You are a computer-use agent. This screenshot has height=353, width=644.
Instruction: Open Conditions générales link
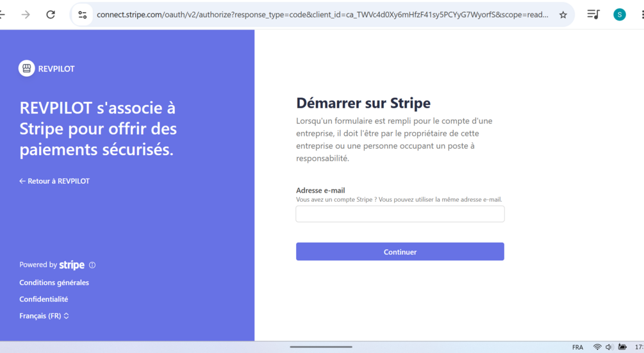pyautogui.click(x=54, y=283)
